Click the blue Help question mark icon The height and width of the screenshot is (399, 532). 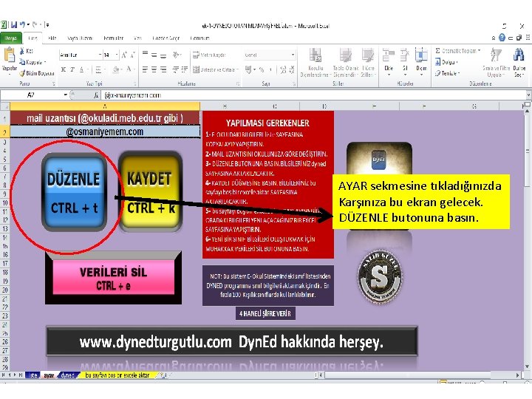pyautogui.click(x=502, y=38)
